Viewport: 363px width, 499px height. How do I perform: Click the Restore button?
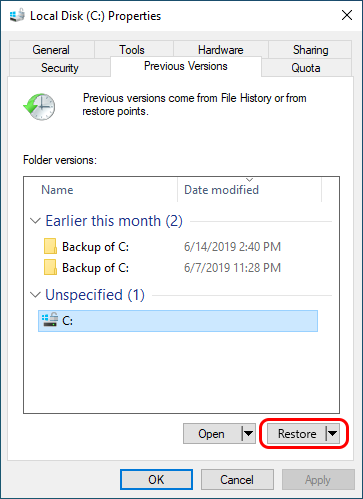click(297, 434)
